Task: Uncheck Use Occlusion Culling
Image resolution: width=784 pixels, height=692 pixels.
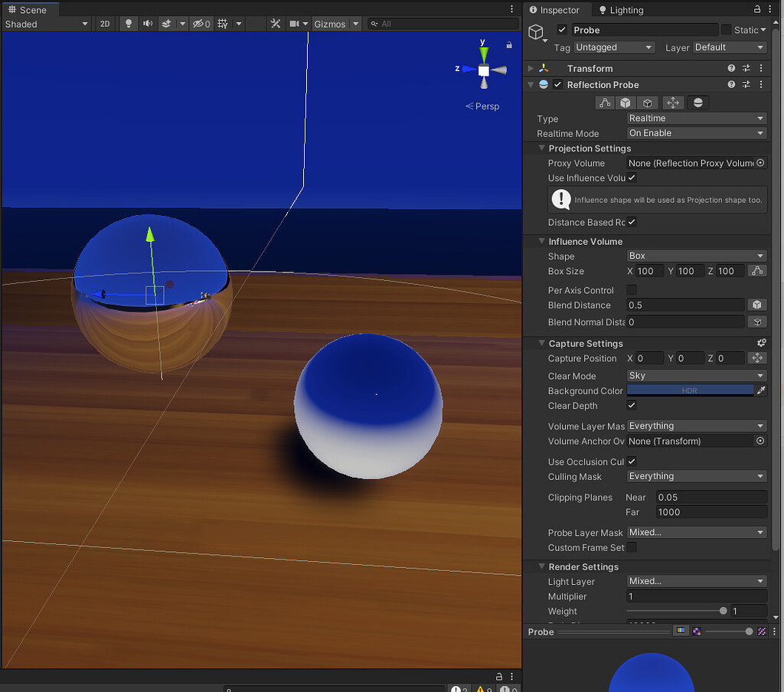Action: pyautogui.click(x=632, y=461)
